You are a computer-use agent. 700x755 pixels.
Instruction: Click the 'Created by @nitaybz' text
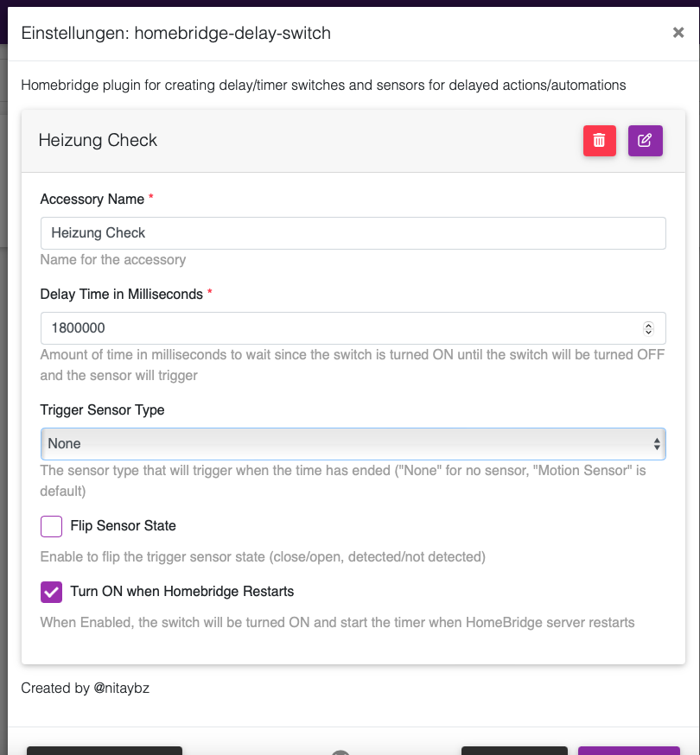point(86,688)
